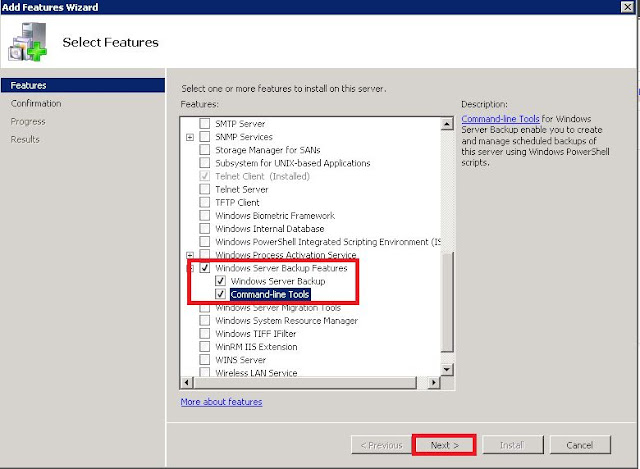Viewport: 640px width, 469px height.
Task: Click the Install button
Action: pos(513,445)
